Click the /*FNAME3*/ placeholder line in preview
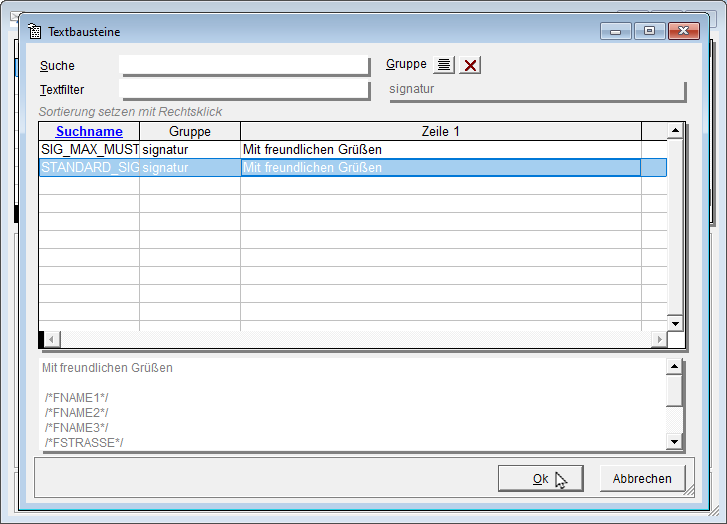This screenshot has height=524, width=727. (77, 428)
